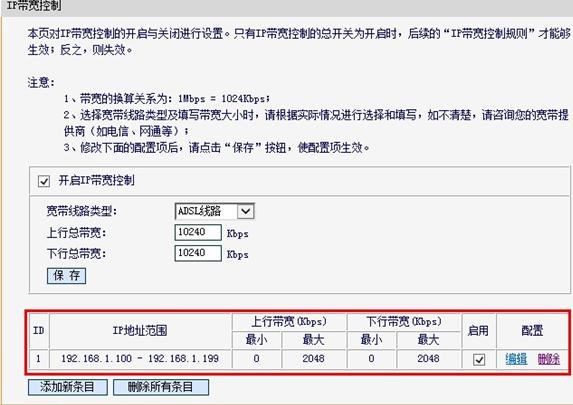573x405 pixels.
Task: Select the IP range 192.168.1.100 - 192.168.1.199 cell
Action: (140, 359)
